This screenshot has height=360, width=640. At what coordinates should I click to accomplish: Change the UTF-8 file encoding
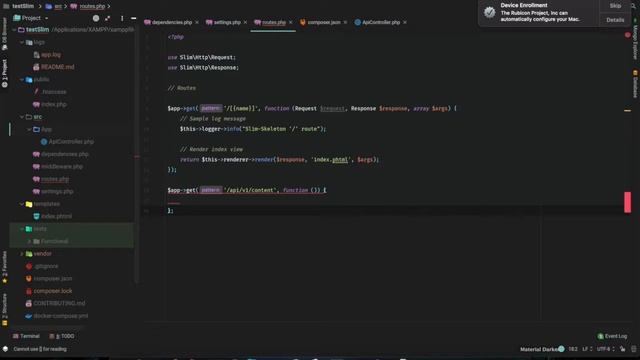tap(606, 349)
